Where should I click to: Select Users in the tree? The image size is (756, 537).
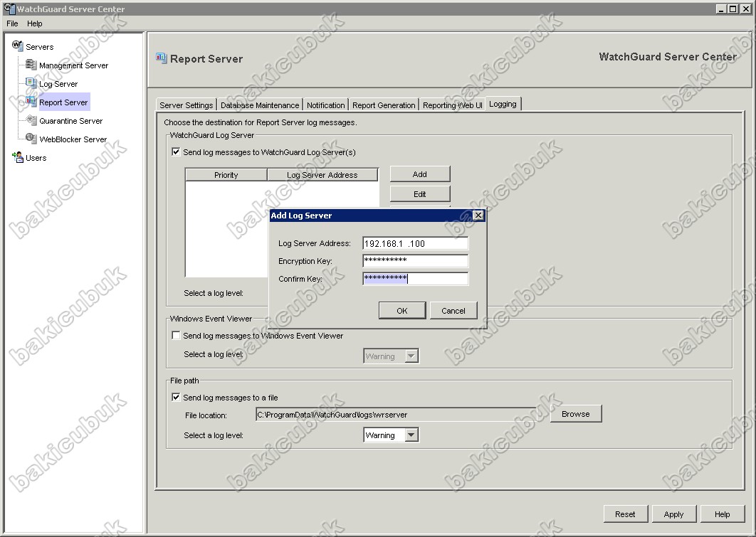[36, 158]
